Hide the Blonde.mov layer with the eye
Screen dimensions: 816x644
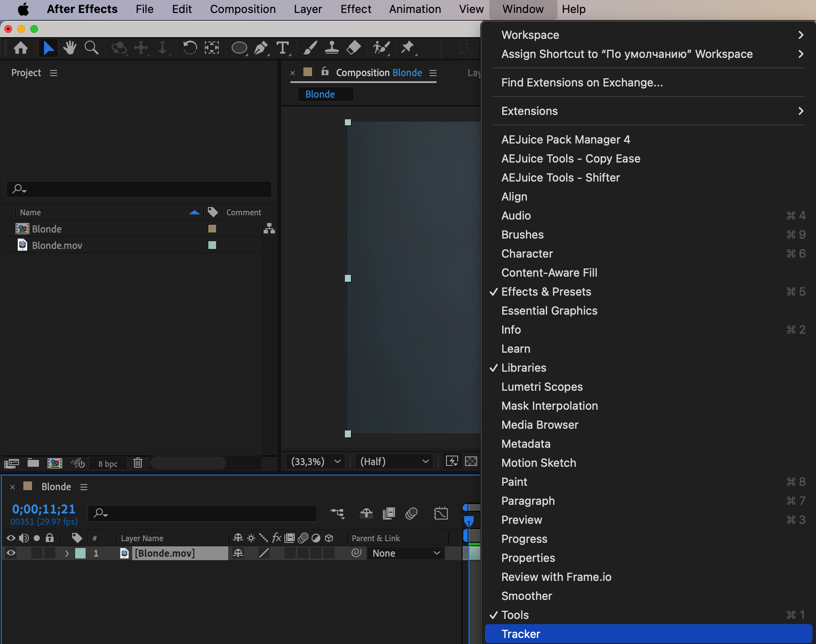(x=11, y=553)
